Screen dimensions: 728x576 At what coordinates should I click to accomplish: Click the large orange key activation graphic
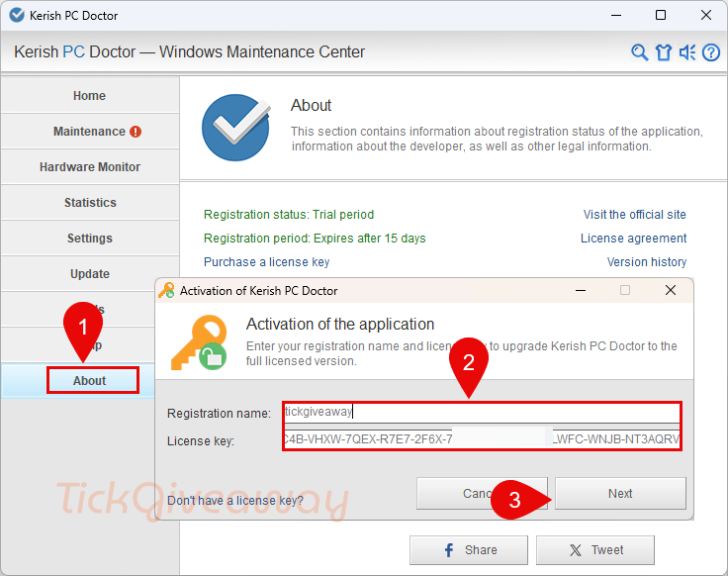tap(199, 342)
